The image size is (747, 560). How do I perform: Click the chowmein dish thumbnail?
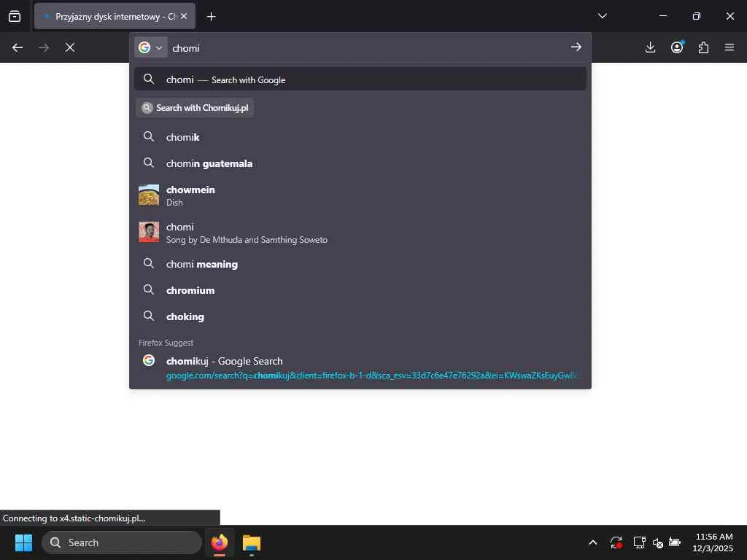click(149, 195)
